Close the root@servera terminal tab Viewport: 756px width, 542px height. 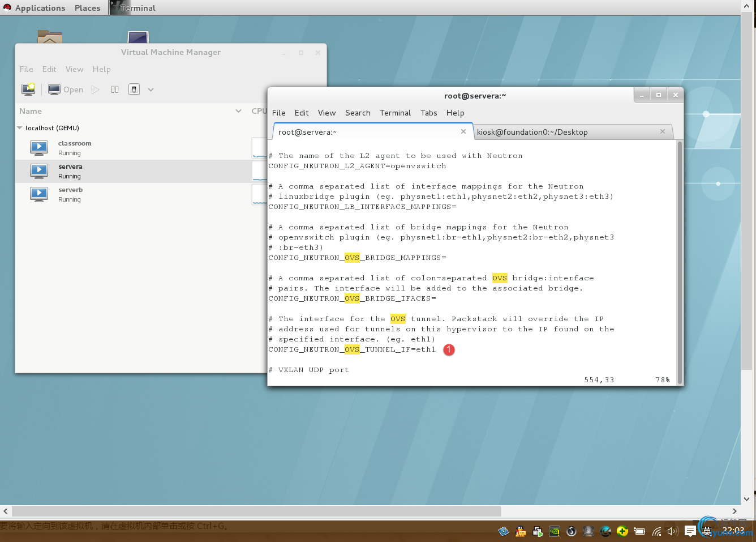[x=463, y=131]
